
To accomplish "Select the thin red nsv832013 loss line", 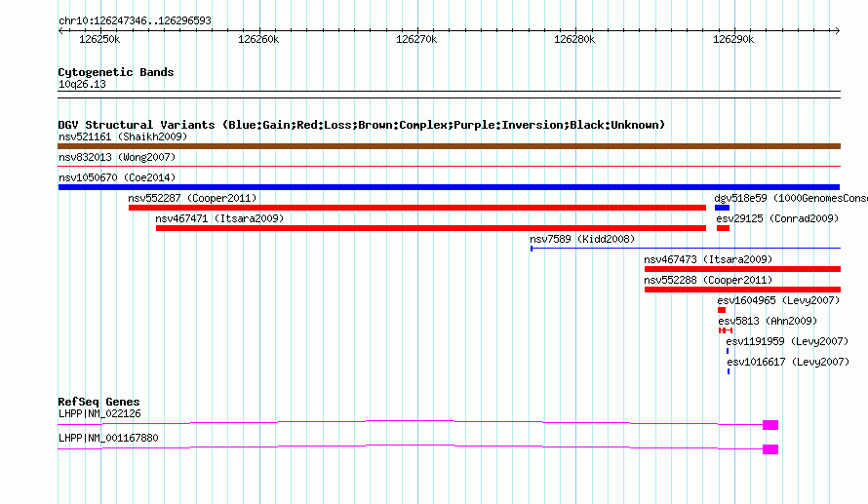I will 449,166.
